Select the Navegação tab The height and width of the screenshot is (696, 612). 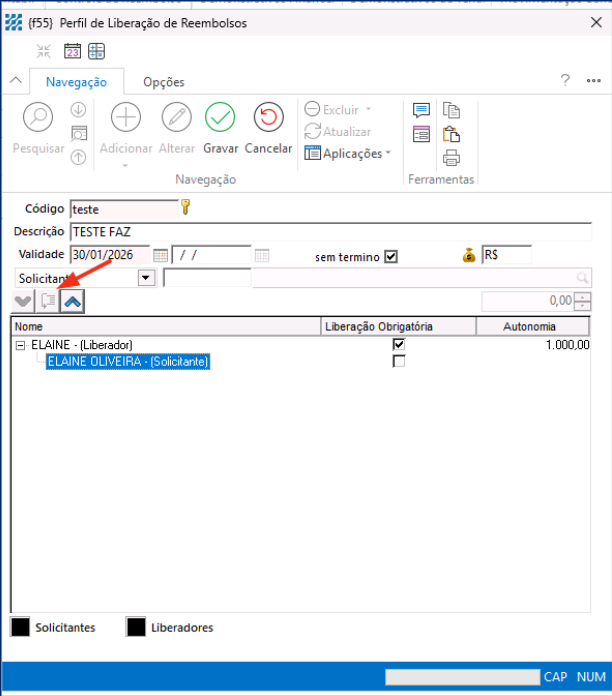(76, 82)
